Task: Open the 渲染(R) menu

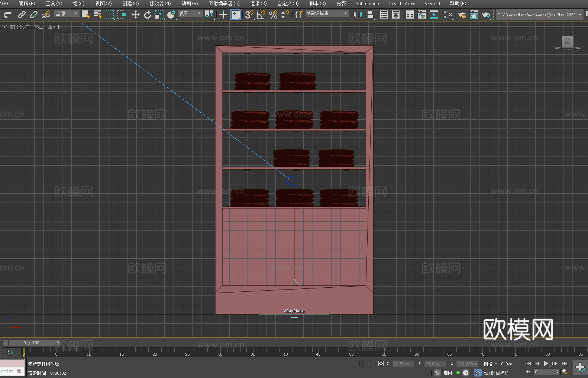Action: tap(258, 3)
